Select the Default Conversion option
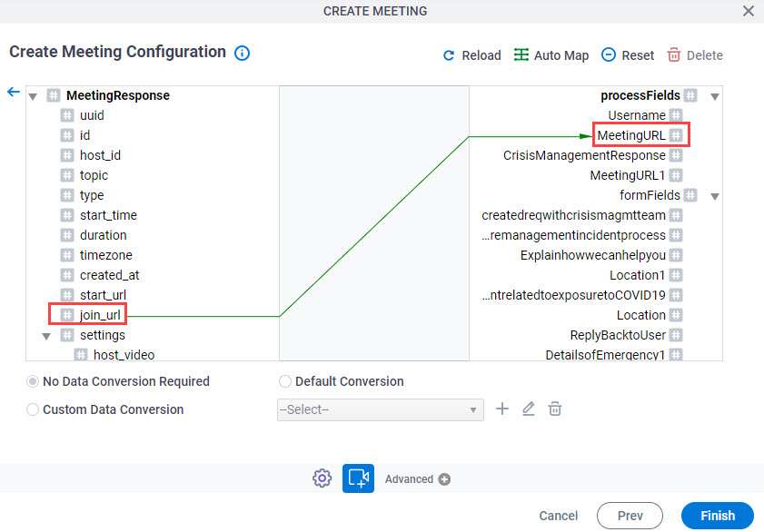764x532 pixels. [285, 381]
